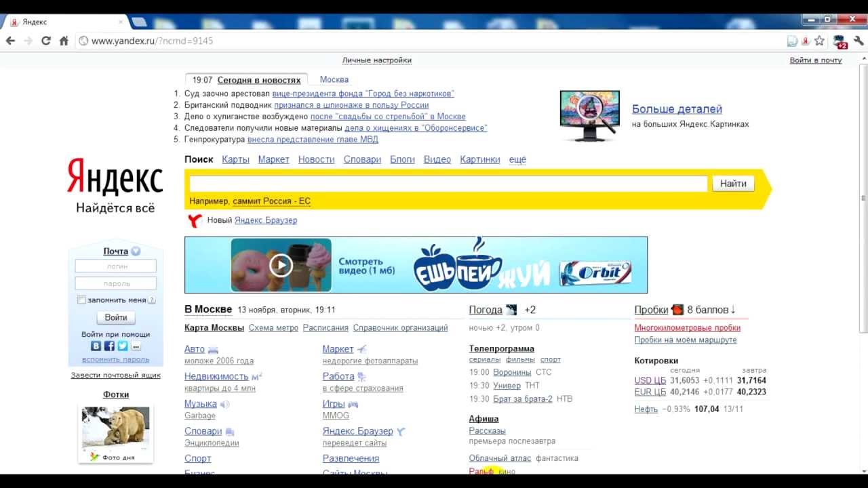The image size is (868, 488).
Task: Click the Войти login button
Action: (116, 317)
